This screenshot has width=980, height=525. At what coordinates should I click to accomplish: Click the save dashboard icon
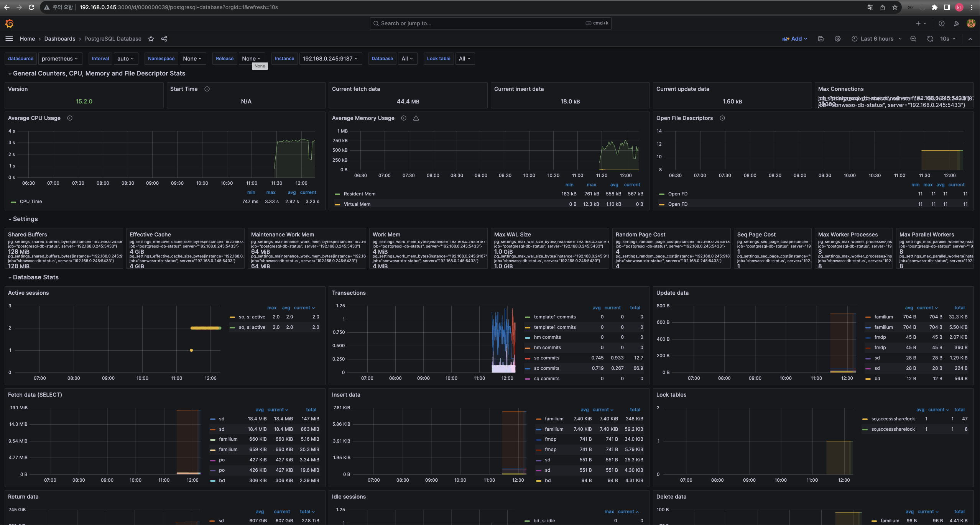tap(821, 39)
